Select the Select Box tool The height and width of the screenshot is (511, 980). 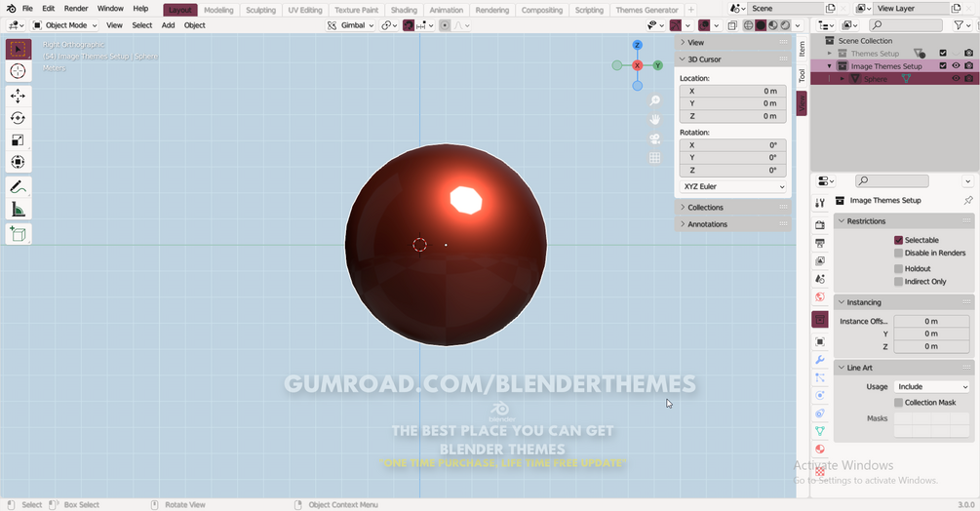click(19, 50)
